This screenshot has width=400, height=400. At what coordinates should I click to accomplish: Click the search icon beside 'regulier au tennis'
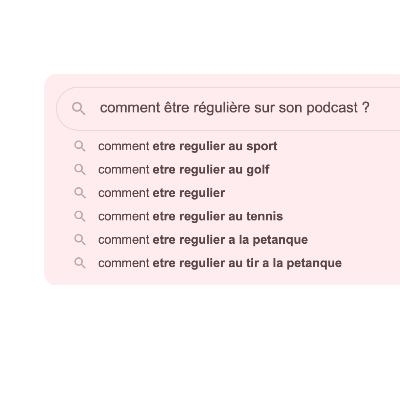point(80,216)
